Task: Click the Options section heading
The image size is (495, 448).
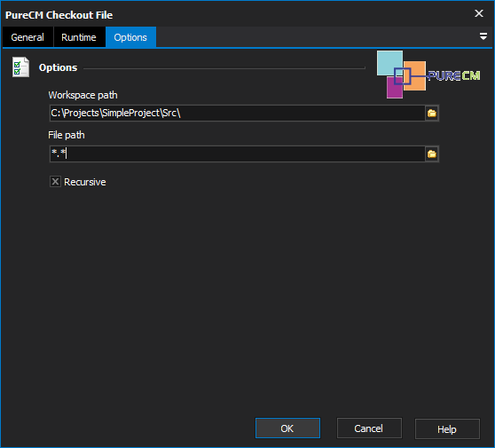Action: pyautogui.click(x=58, y=67)
